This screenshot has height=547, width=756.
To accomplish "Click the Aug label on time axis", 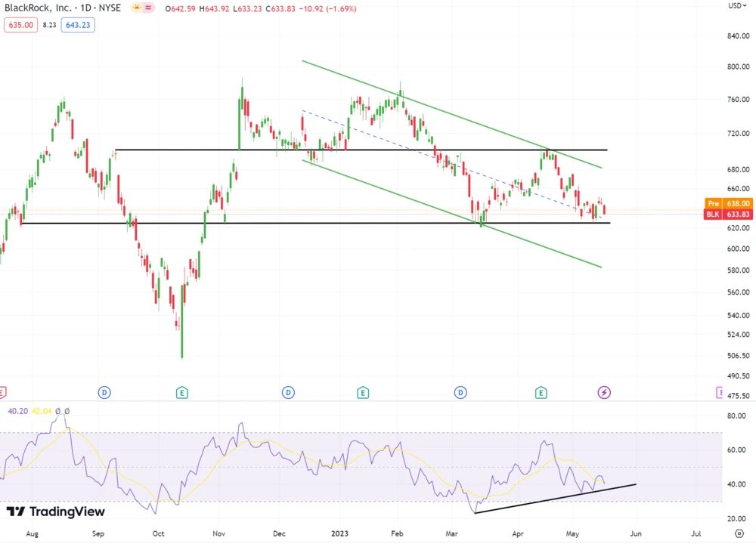I will click(x=32, y=533).
